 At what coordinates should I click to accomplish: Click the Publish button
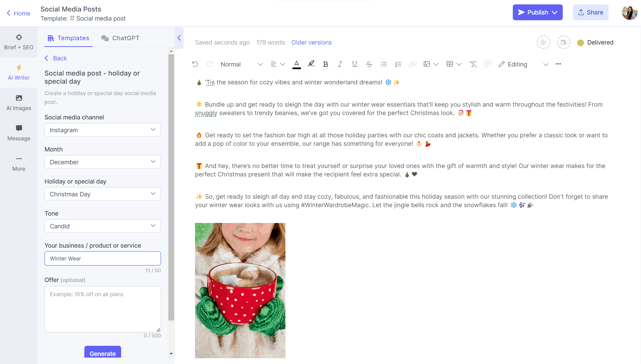tap(537, 12)
